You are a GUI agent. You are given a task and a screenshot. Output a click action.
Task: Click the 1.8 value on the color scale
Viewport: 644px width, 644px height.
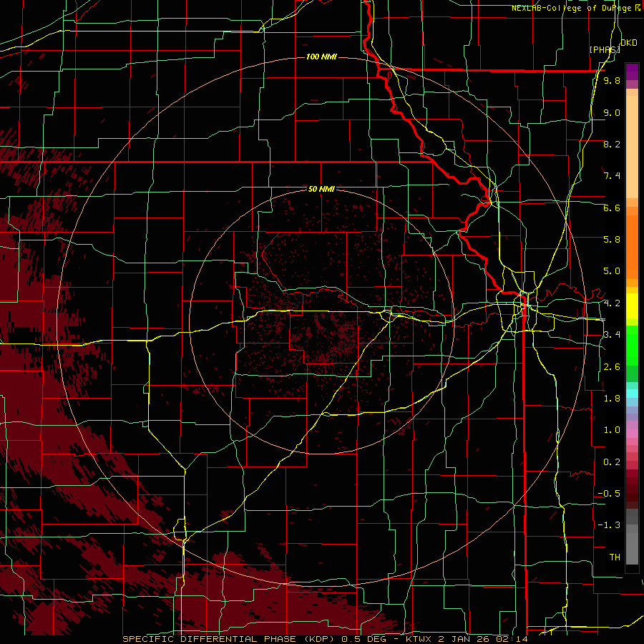click(612, 399)
